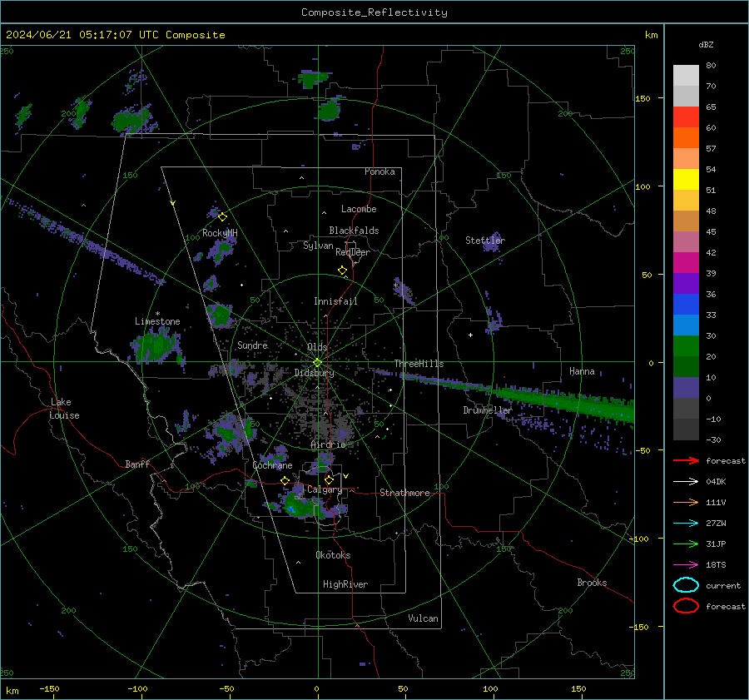Click the dBZ legend heading
Image resolution: width=749 pixels, height=700 pixels.
[706, 44]
